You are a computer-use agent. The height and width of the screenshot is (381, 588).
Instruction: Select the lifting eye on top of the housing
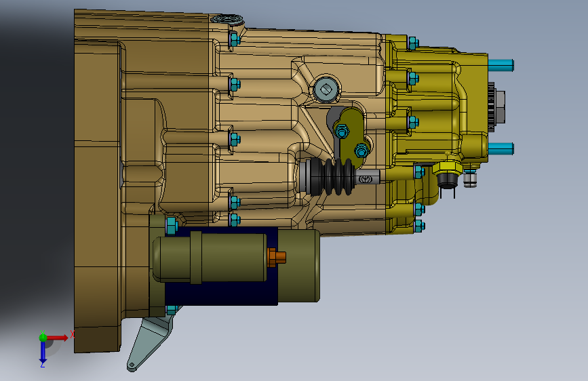point(227,19)
